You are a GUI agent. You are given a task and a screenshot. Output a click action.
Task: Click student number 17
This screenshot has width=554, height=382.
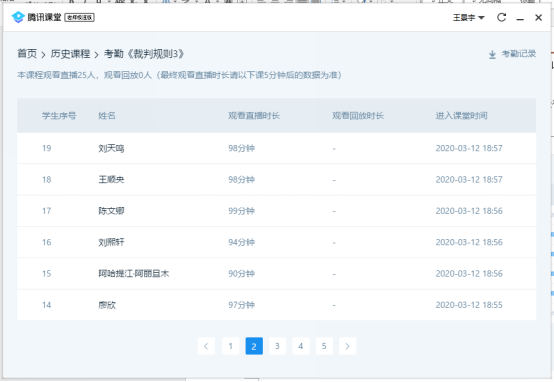[x=47, y=211]
